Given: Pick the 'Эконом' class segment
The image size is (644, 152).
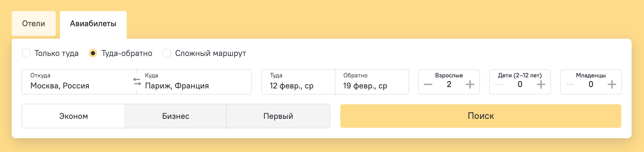Looking at the screenshot, I should 73,116.
